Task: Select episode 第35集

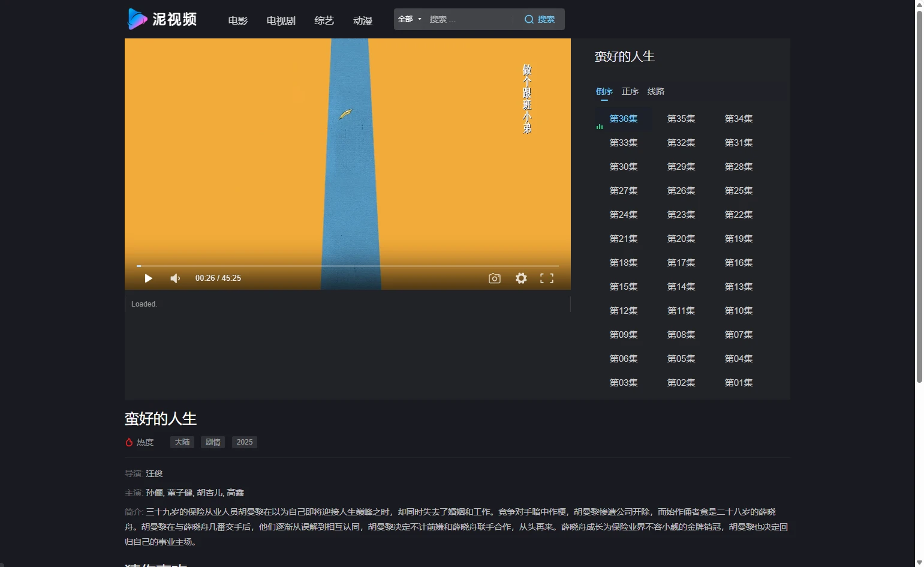Action: (x=681, y=119)
